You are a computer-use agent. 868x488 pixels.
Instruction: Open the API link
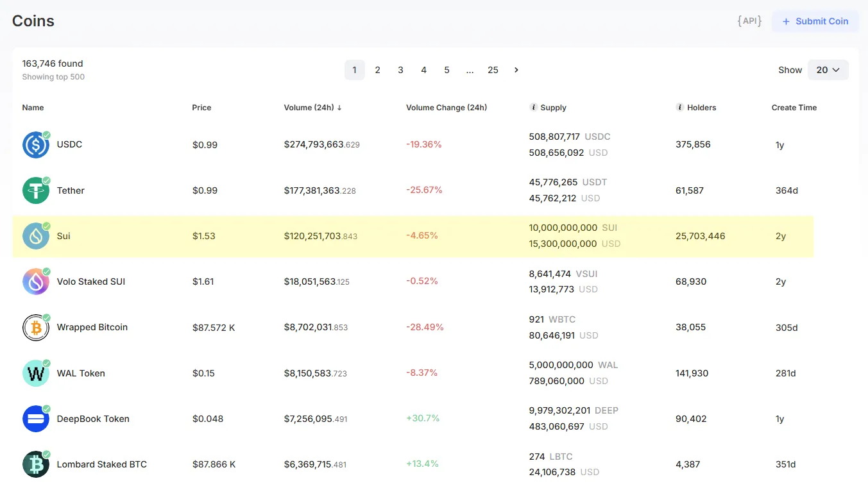pos(749,21)
